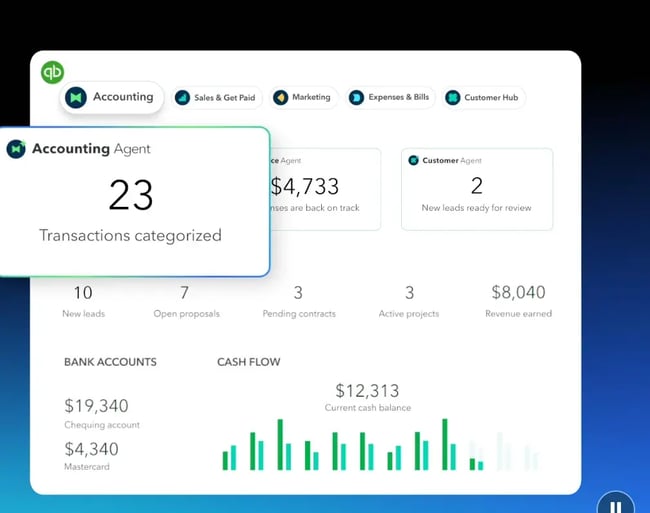Click the cash flow bar chart

[x=380, y=444]
